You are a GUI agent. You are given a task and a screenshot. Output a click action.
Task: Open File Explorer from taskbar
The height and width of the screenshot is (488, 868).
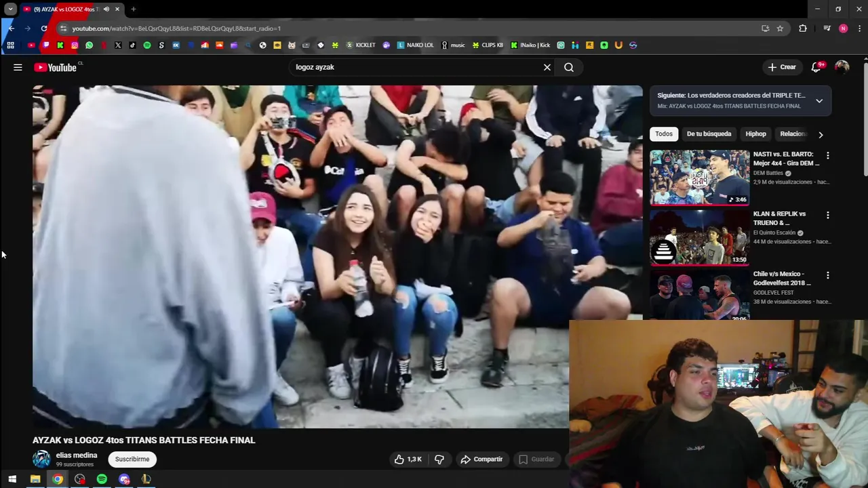35,479
